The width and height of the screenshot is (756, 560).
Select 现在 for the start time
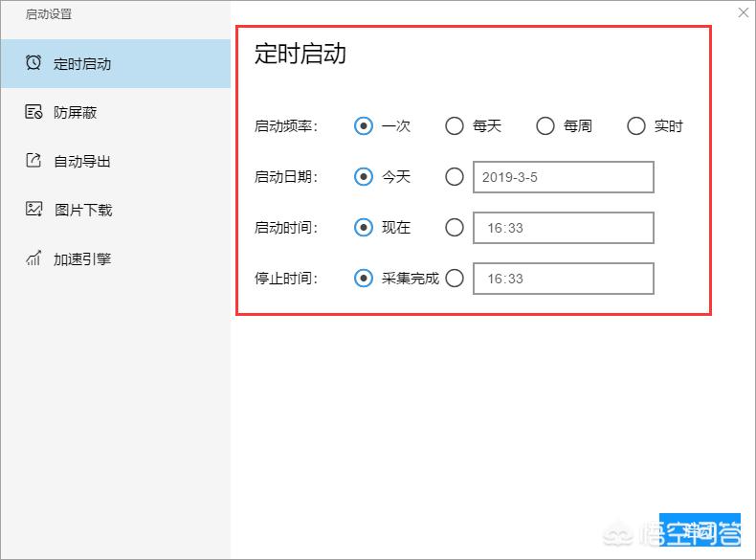(x=363, y=227)
